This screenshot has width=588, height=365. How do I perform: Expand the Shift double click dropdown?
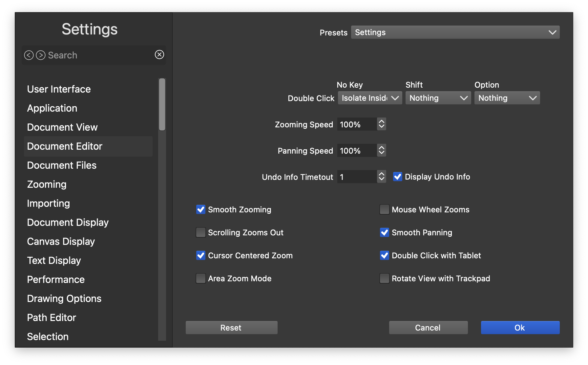point(438,98)
